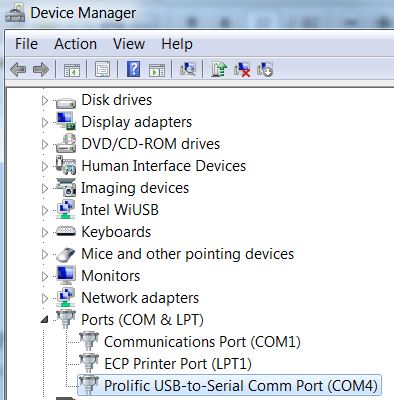
Task: Select Mice and other pointing devices label
Action: [188, 254]
